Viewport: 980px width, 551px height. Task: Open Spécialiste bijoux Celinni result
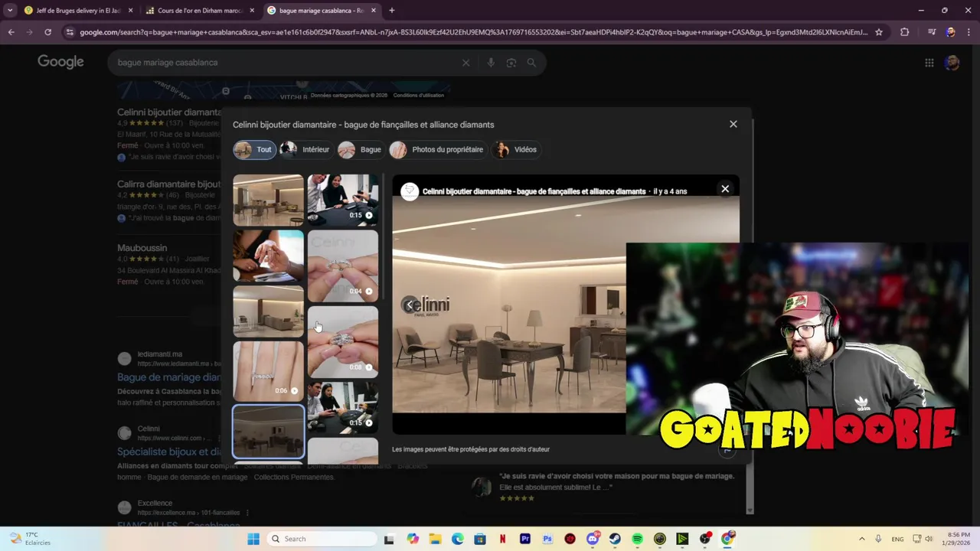[x=169, y=452]
